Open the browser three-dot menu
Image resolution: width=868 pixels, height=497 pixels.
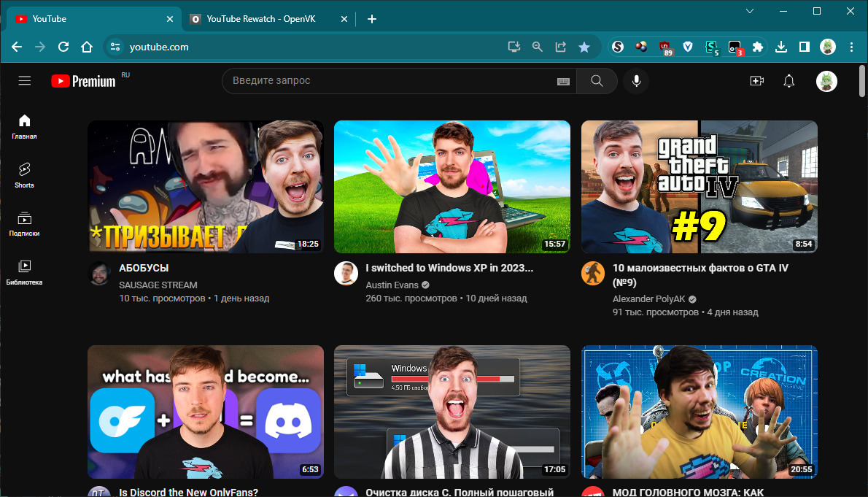coord(851,47)
